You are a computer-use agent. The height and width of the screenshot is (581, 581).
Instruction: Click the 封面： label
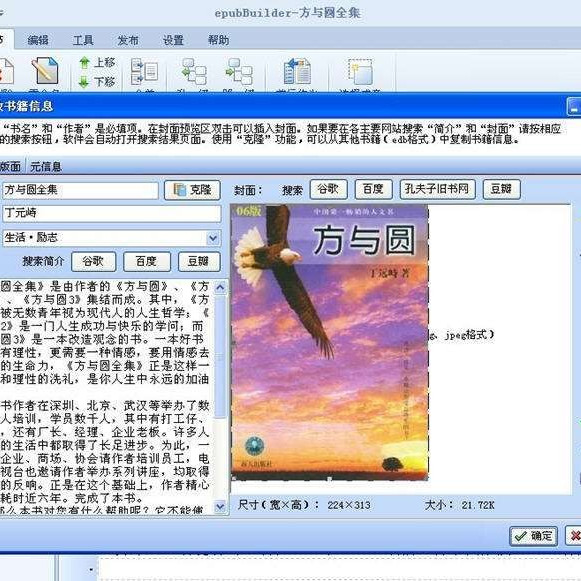coord(248,190)
